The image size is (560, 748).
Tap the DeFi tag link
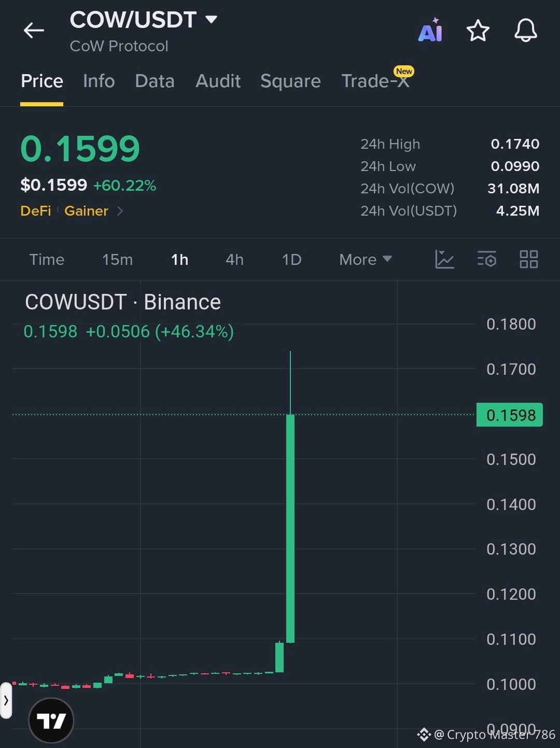(35, 211)
